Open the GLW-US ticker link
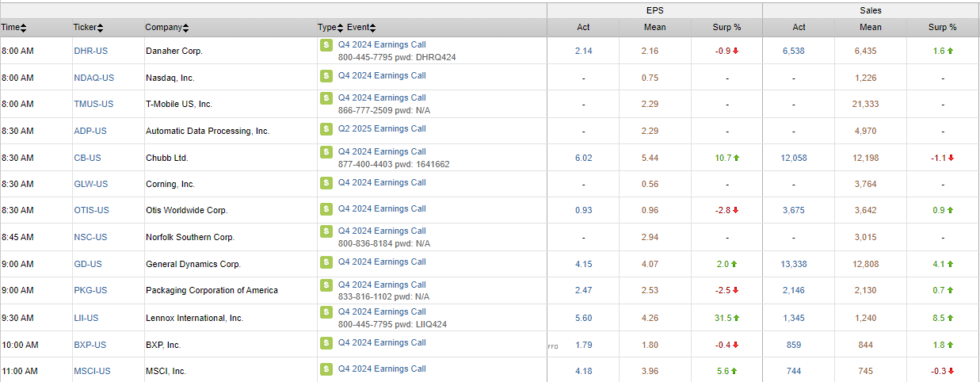 90,184
